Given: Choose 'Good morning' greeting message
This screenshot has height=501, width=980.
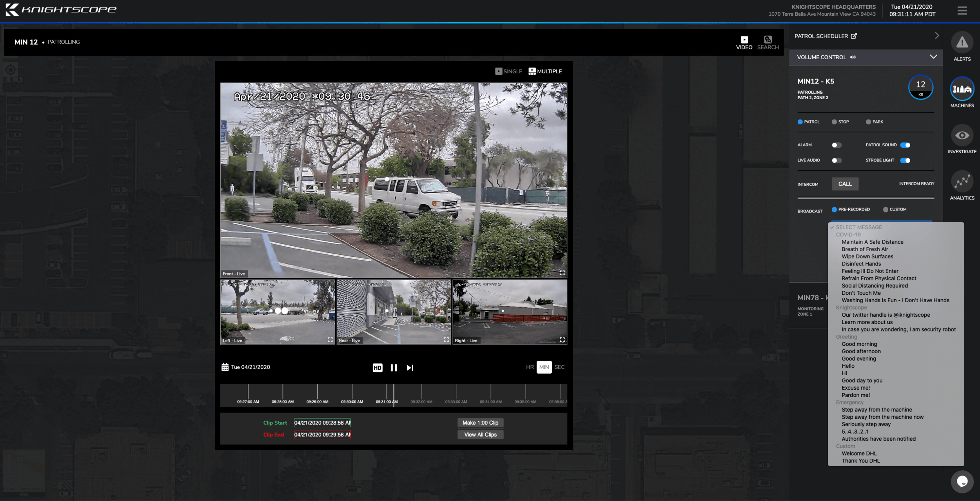Looking at the screenshot, I should [859, 344].
